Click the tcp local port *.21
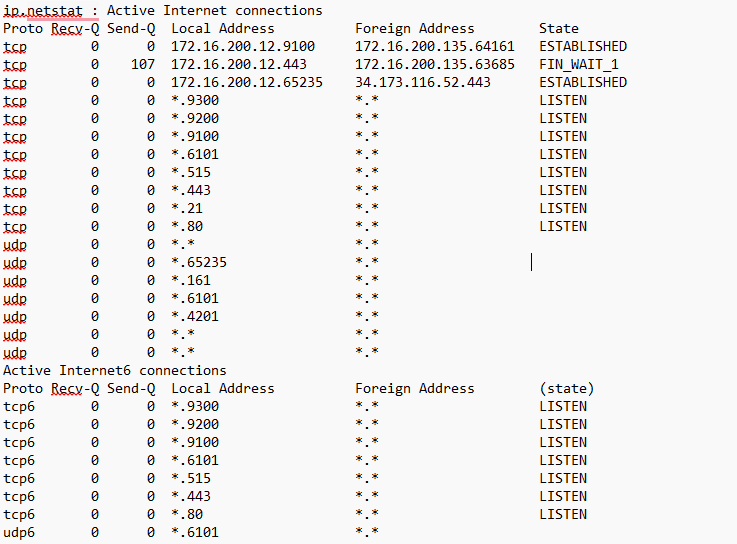737x544 pixels. [187, 208]
